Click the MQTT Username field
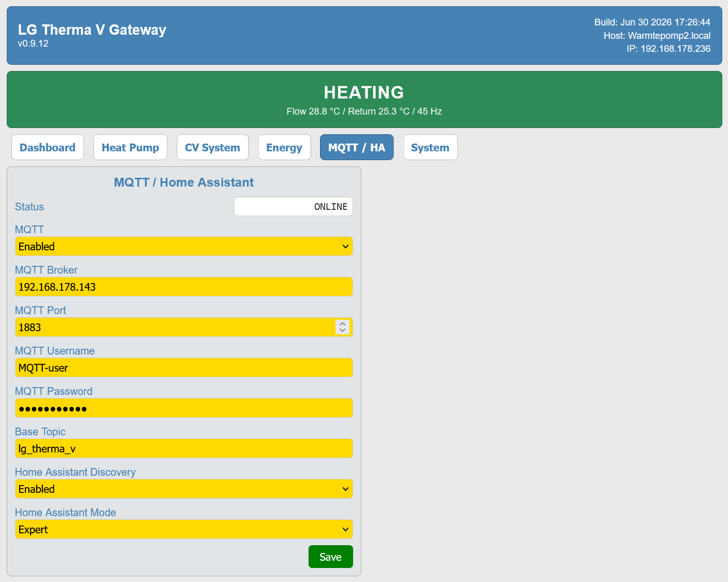 184,367
